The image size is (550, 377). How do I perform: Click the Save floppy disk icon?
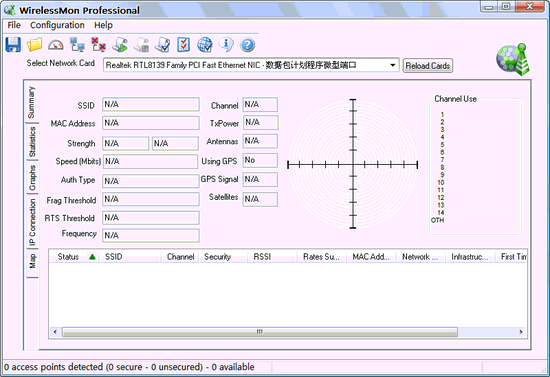13,45
